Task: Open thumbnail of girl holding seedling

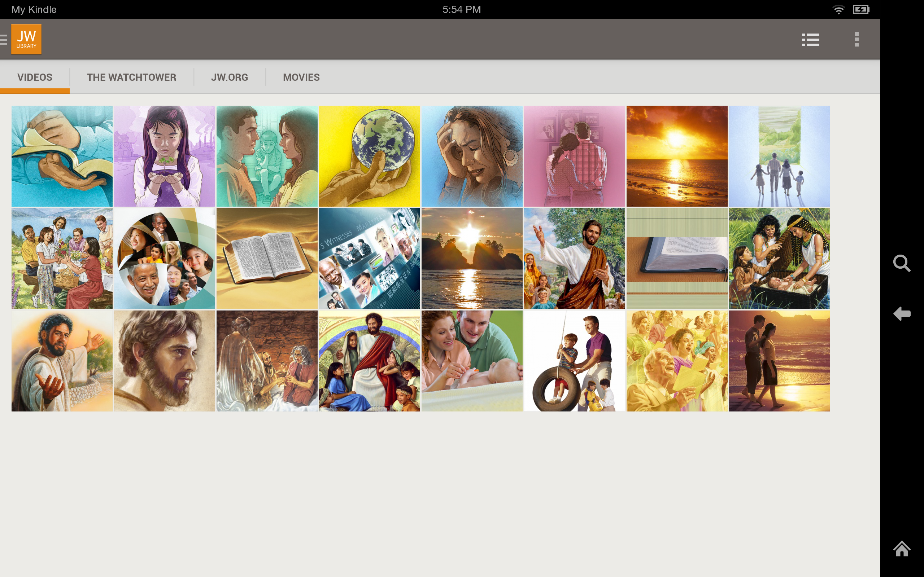Action: pos(164,156)
